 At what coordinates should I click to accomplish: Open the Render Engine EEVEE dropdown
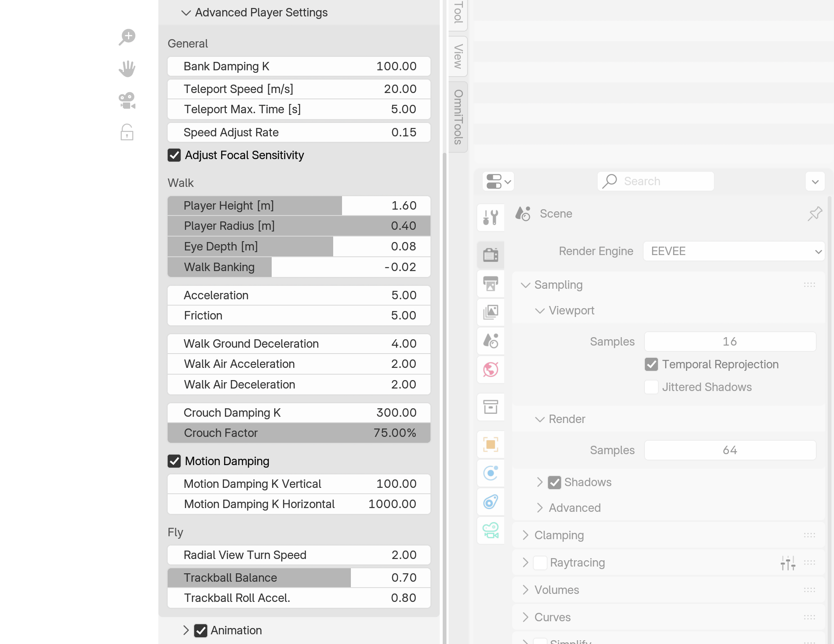click(x=734, y=251)
